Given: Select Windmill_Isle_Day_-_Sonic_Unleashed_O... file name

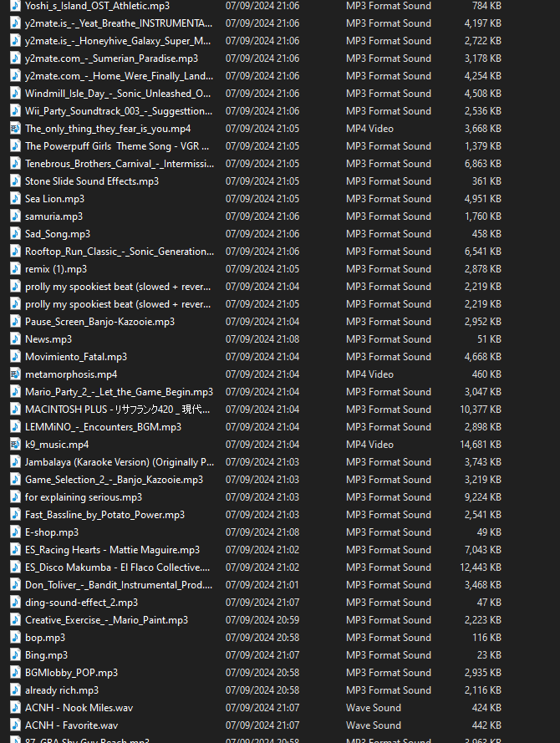Looking at the screenshot, I should [118, 94].
